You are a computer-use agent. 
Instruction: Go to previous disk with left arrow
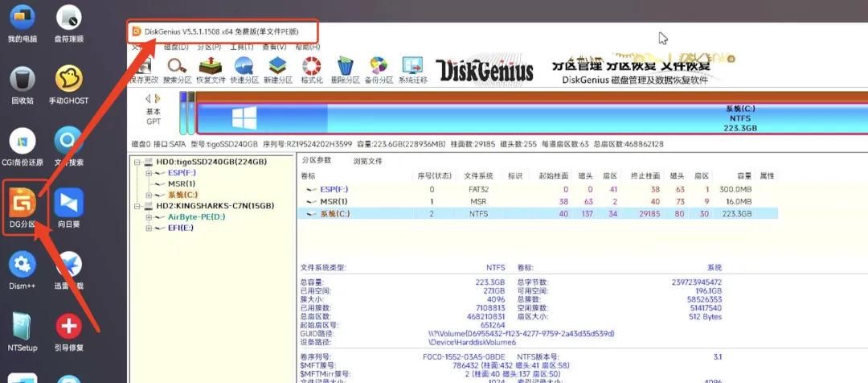click(148, 99)
